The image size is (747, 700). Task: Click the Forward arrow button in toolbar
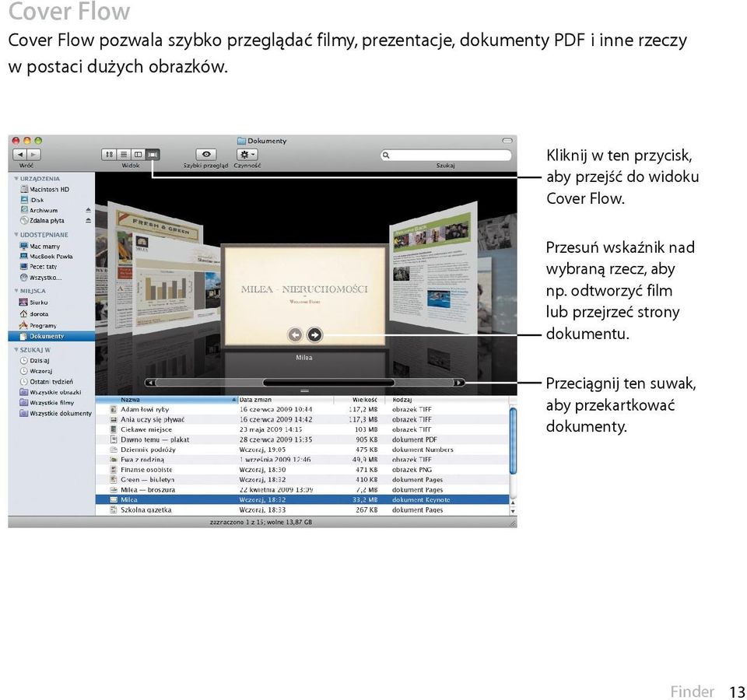tap(33, 154)
